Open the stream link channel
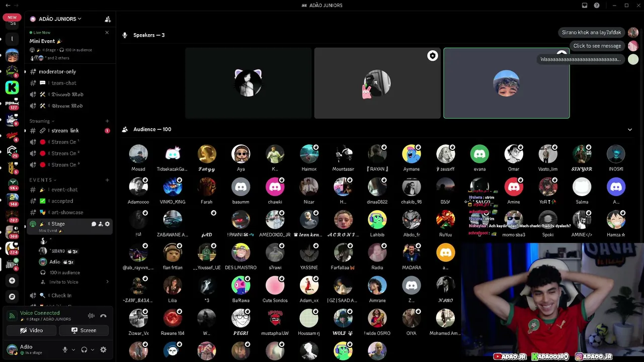Viewport: 644px width, 362px height. coord(69,131)
